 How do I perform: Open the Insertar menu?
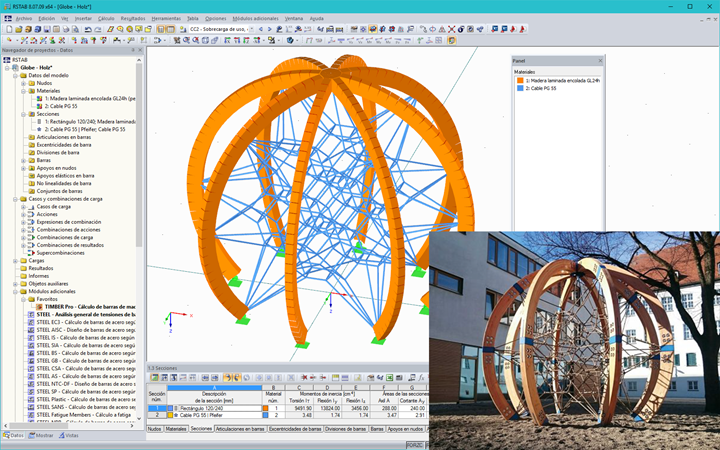83,19
